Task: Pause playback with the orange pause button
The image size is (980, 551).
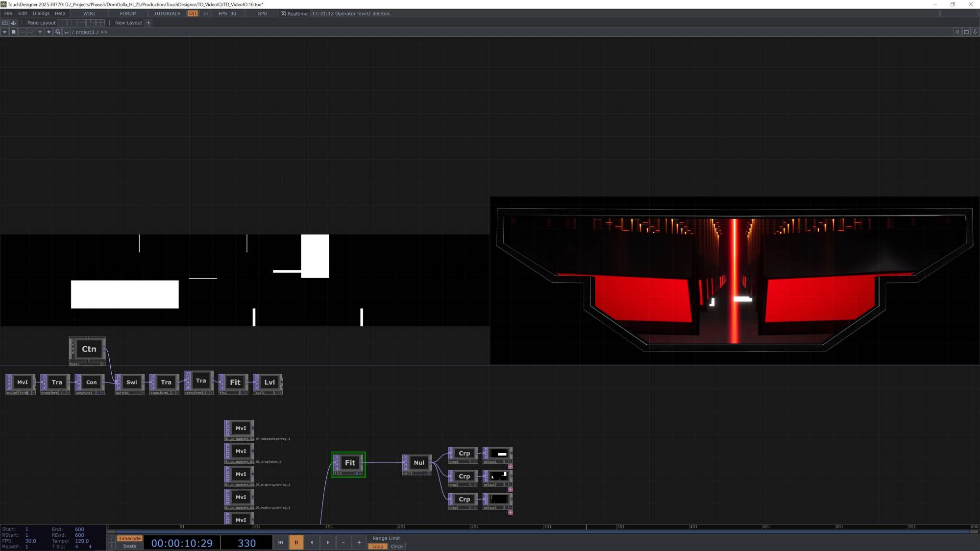Action: (296, 542)
